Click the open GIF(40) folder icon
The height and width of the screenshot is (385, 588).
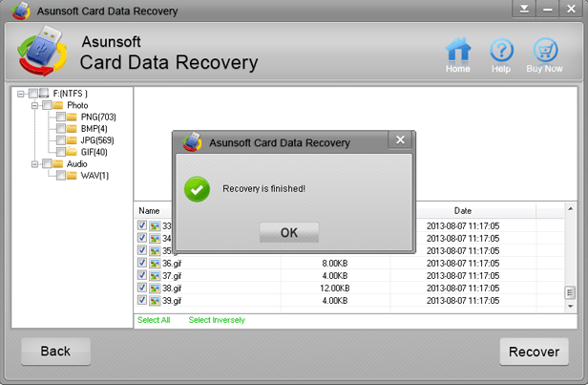(72, 152)
